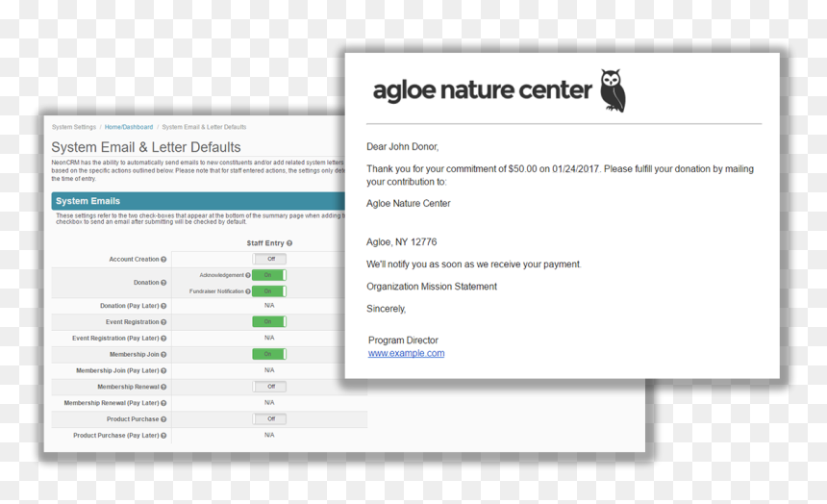The height and width of the screenshot is (504, 827).
Task: Open help icon next to Account Creation
Action: click(x=163, y=260)
